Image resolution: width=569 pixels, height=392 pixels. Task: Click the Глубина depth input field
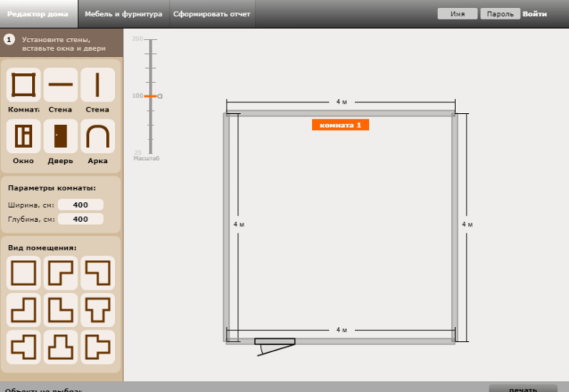click(81, 219)
